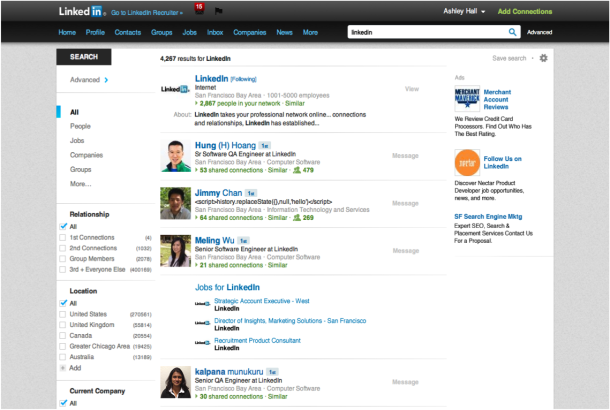Screen dimensions: 610x410
Task: Open the Profile menu
Action: point(95,32)
